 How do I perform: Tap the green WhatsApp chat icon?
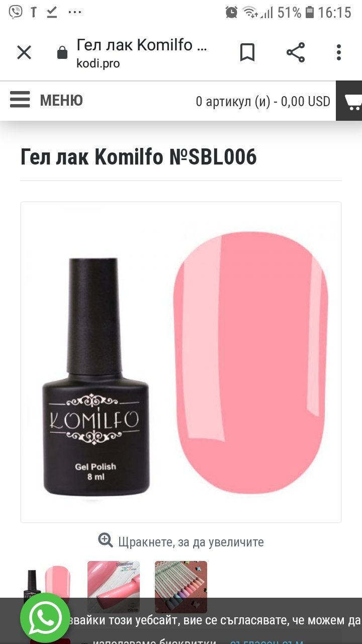pyautogui.click(x=45, y=618)
